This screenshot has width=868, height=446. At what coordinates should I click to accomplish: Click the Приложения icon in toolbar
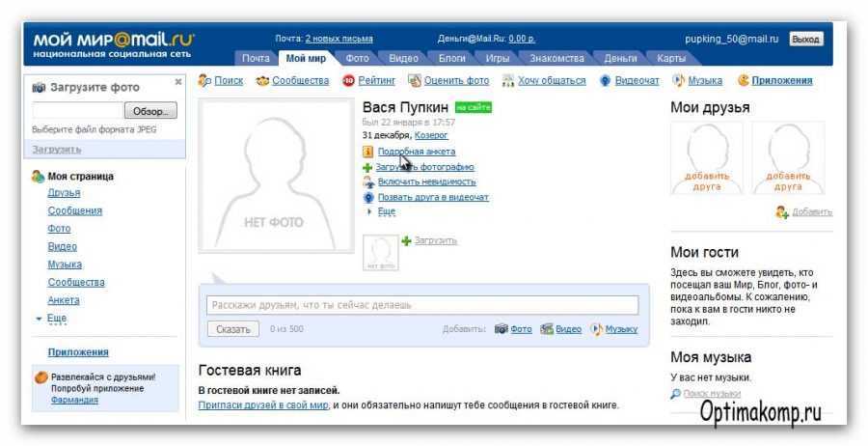[x=743, y=81]
